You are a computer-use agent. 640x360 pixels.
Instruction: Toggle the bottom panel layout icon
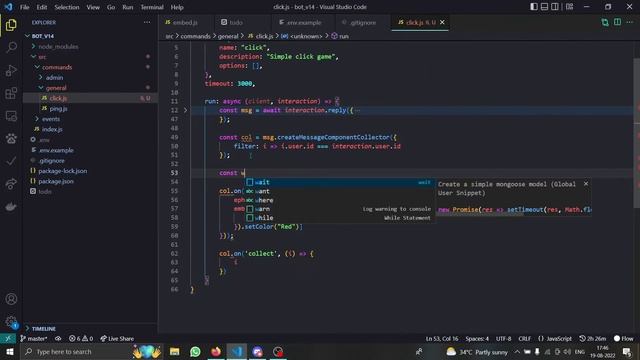[544, 7]
